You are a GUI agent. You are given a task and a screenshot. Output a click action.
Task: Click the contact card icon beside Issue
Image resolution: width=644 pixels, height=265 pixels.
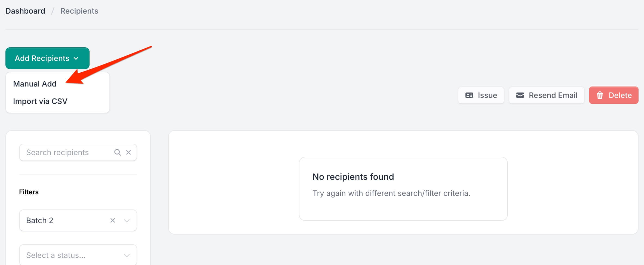[469, 95]
